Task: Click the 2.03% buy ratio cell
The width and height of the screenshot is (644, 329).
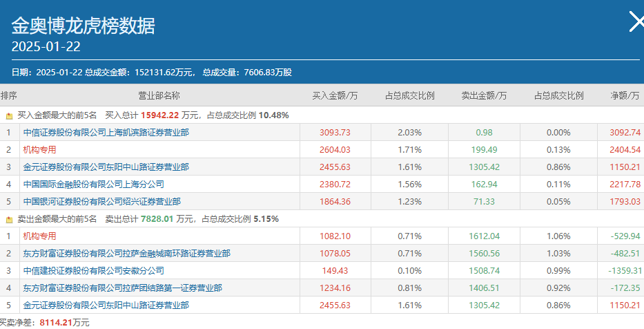Action: [x=409, y=133]
